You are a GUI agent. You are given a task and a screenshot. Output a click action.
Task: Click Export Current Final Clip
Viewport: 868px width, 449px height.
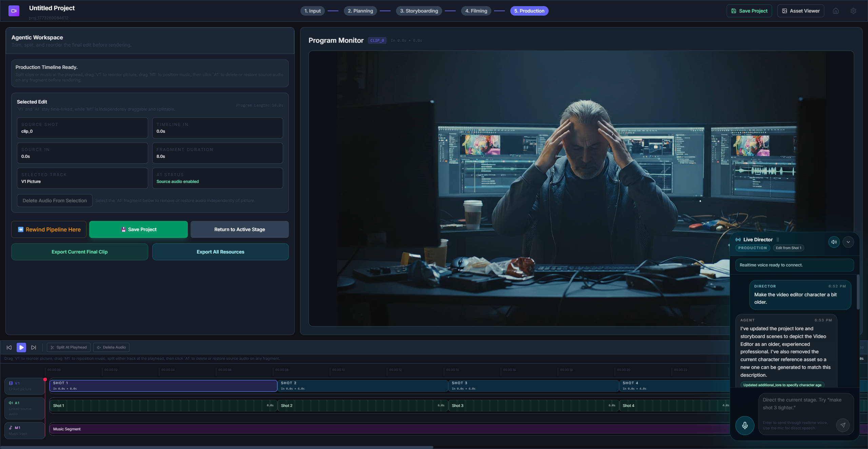pos(79,252)
